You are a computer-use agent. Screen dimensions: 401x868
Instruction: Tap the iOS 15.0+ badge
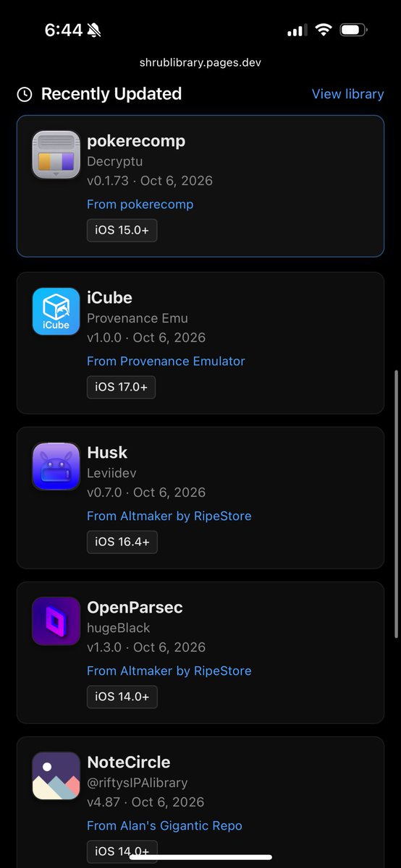[122, 230]
